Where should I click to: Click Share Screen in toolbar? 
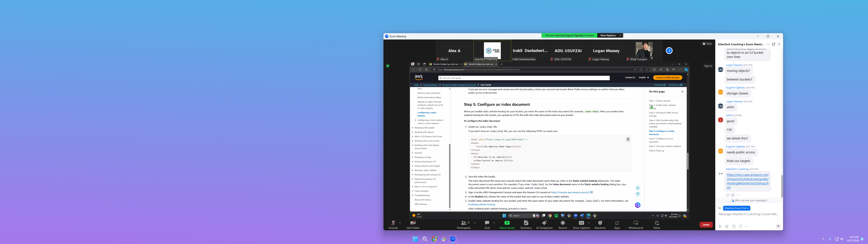(507, 224)
